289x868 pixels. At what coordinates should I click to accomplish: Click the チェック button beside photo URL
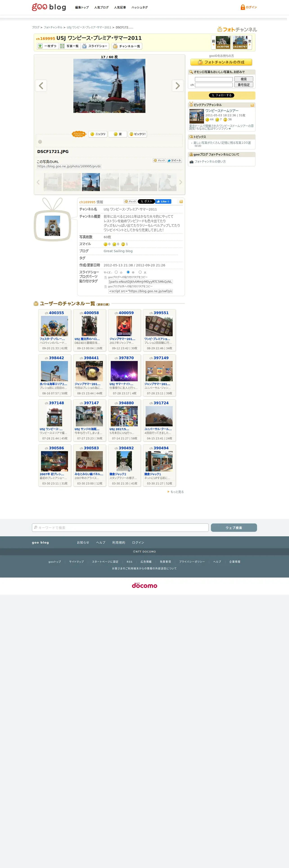[x=159, y=160]
